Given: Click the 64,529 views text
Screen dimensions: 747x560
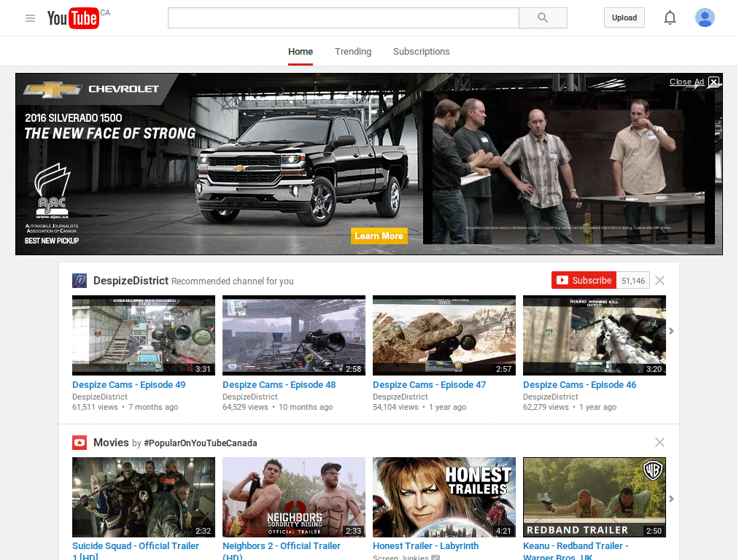Looking at the screenshot, I should tap(245, 407).
